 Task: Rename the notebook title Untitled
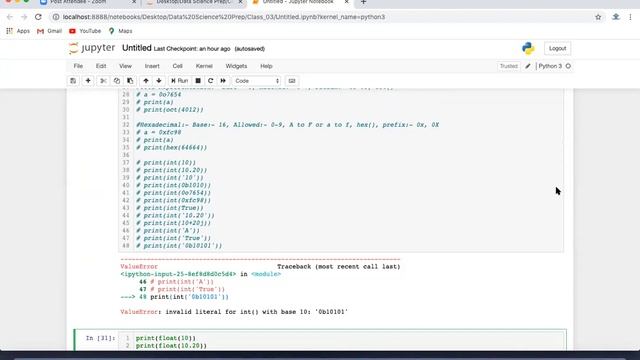137,48
